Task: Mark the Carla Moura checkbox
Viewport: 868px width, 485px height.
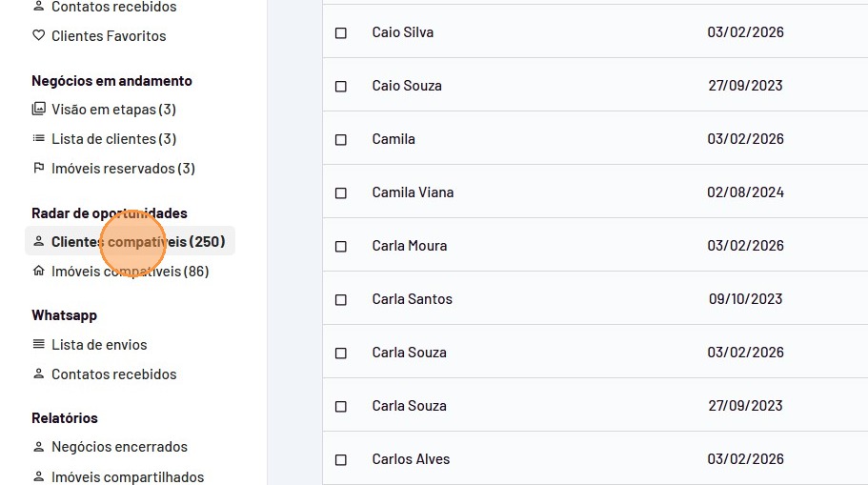Action: 341,246
